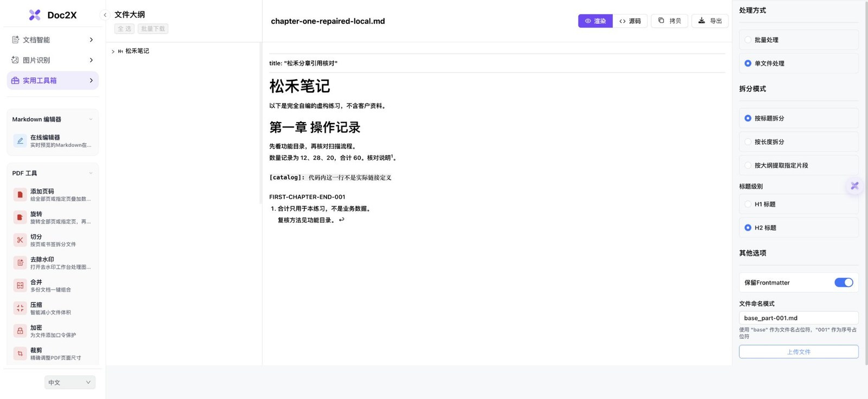Collapse the sidebar with the arrow button
The width and height of the screenshot is (868, 399).
click(105, 15)
